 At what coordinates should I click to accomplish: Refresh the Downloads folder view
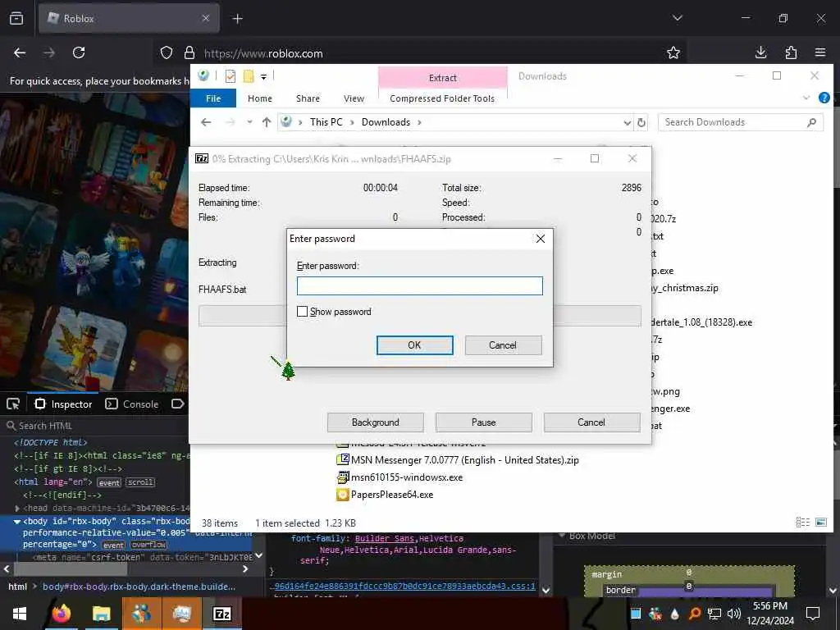(x=641, y=123)
